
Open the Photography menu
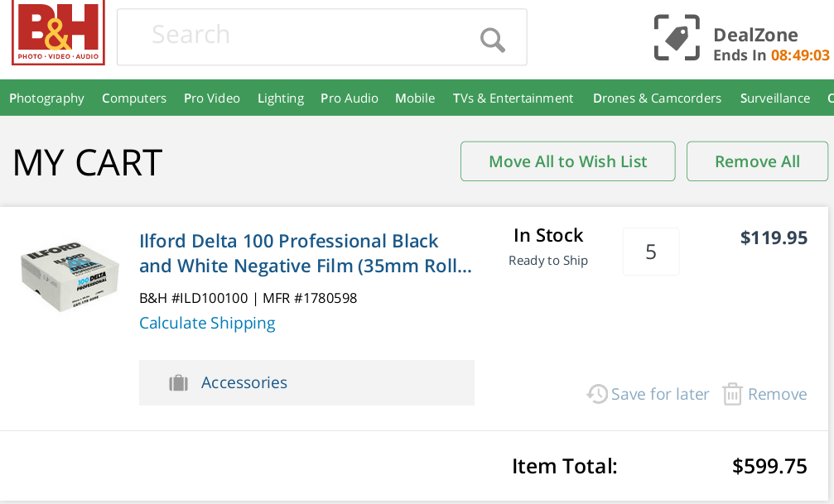pyautogui.click(x=47, y=98)
